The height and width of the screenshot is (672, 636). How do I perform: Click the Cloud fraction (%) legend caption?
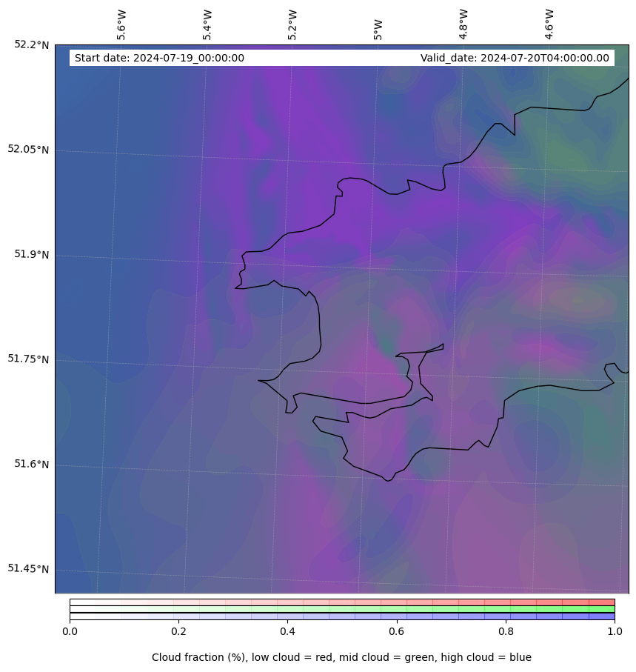[341, 657]
